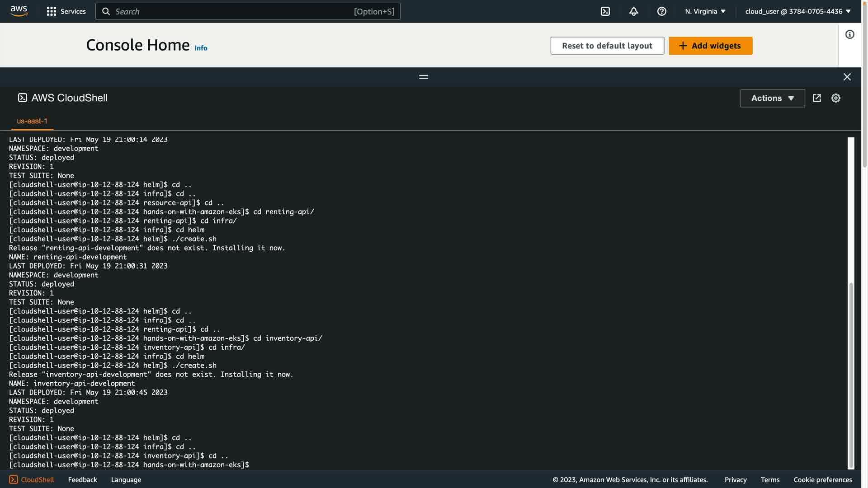
Task: Click the CloudShell panel resize handle
Action: point(423,77)
